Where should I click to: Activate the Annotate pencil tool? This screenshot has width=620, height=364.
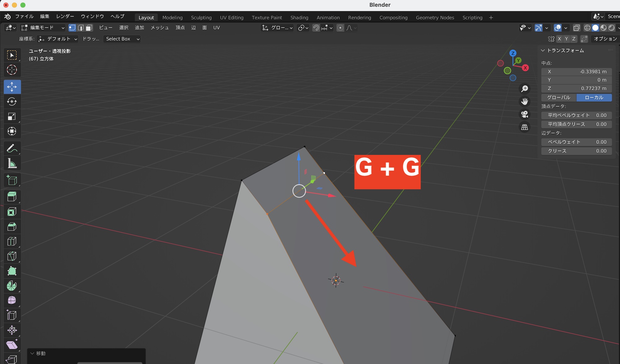pos(12,148)
